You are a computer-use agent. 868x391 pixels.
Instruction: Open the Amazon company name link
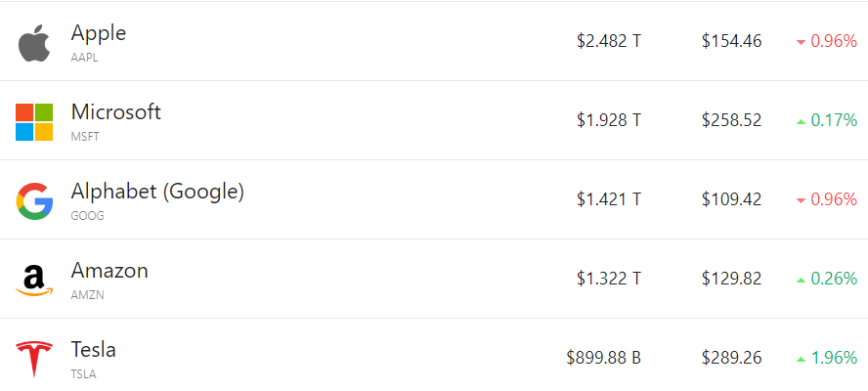point(109,271)
